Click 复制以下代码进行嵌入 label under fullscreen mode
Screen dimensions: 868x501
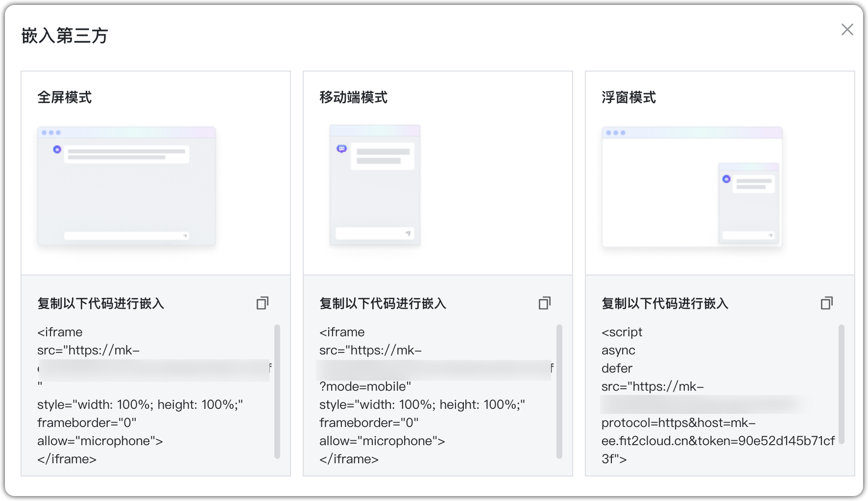click(100, 304)
